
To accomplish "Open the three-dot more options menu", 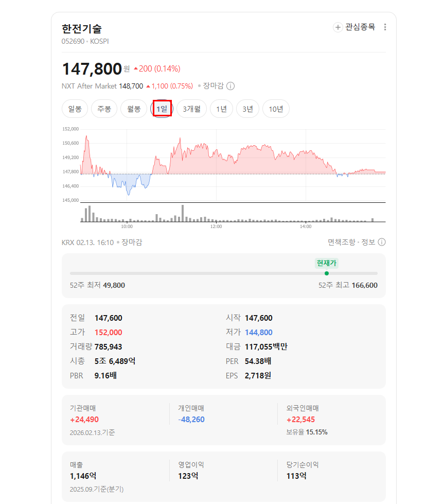I will [385, 27].
